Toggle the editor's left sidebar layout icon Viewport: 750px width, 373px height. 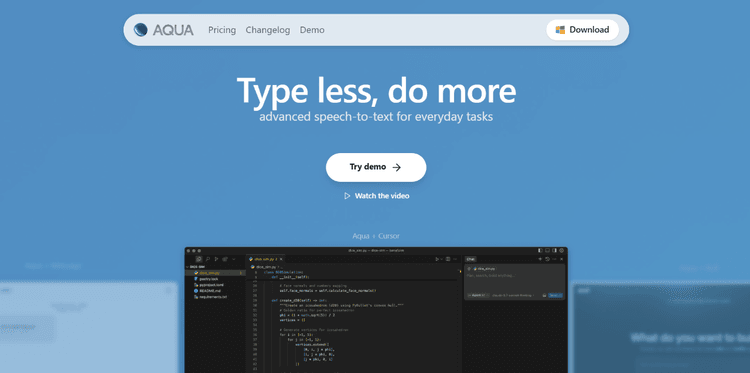tap(540, 250)
